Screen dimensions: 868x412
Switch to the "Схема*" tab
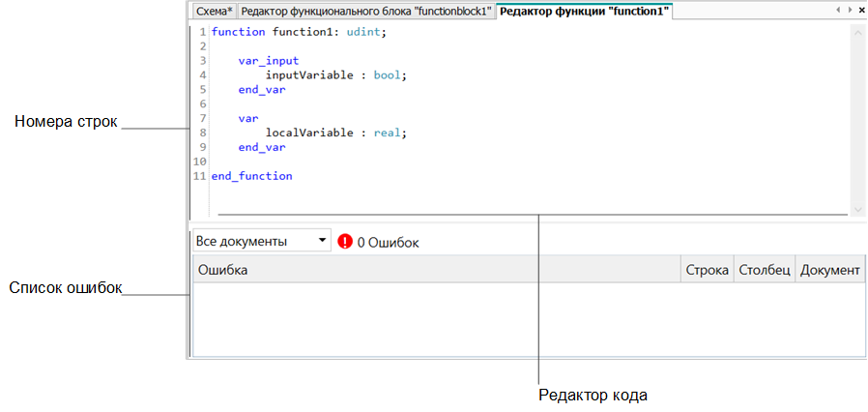214,12
